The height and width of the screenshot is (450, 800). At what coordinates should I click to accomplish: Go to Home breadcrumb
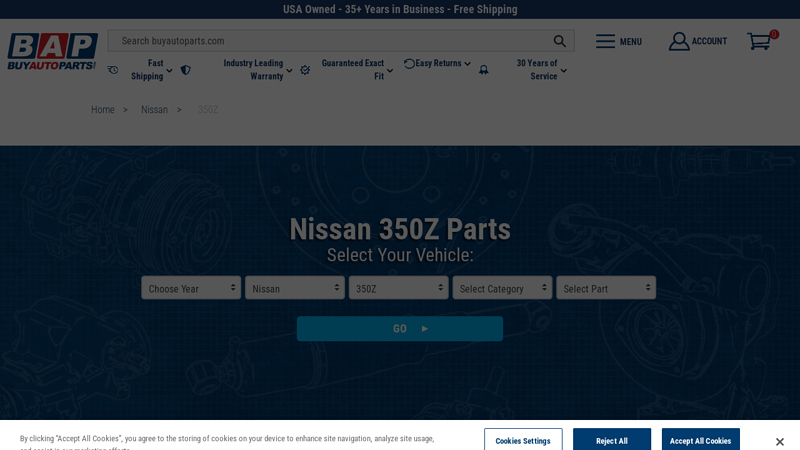click(x=103, y=110)
